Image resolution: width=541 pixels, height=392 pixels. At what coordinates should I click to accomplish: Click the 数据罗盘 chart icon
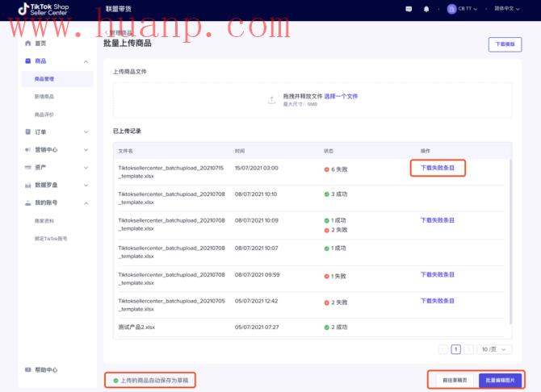click(28, 186)
